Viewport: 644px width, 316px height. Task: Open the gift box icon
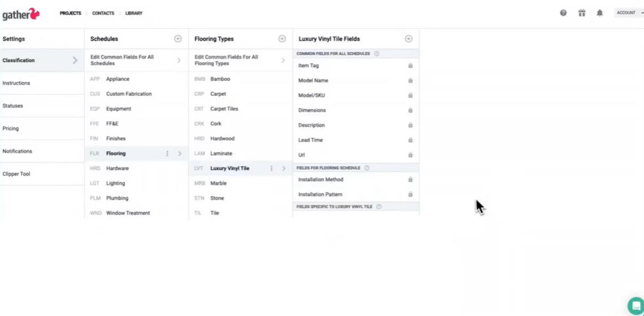(581, 13)
